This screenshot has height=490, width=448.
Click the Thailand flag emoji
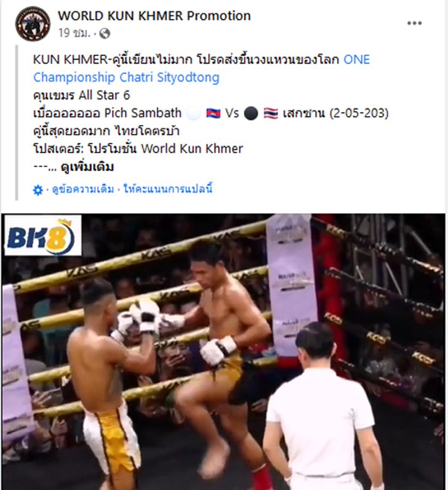271,113
